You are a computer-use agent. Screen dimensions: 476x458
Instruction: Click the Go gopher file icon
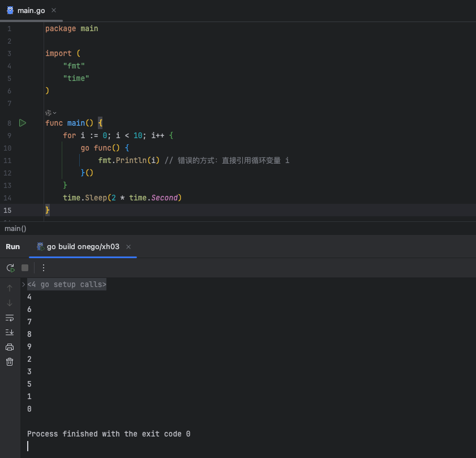(x=10, y=10)
